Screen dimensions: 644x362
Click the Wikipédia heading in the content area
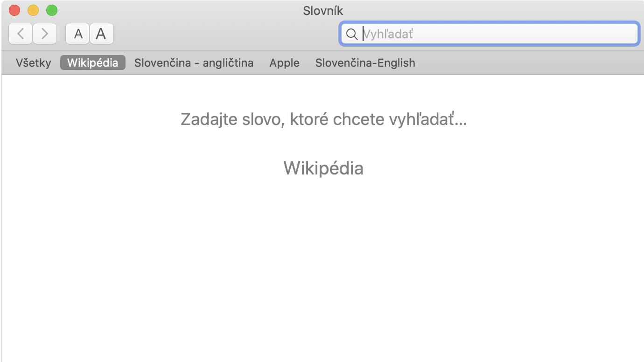pyautogui.click(x=323, y=168)
